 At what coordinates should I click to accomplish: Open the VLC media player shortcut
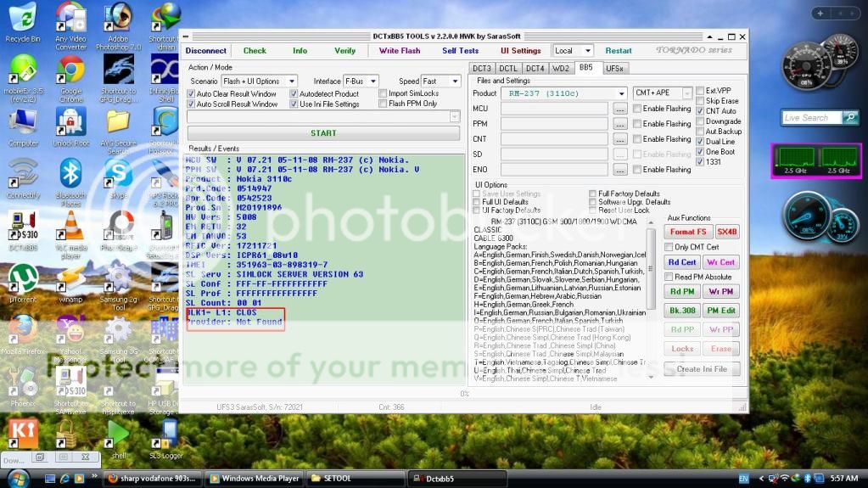71,227
